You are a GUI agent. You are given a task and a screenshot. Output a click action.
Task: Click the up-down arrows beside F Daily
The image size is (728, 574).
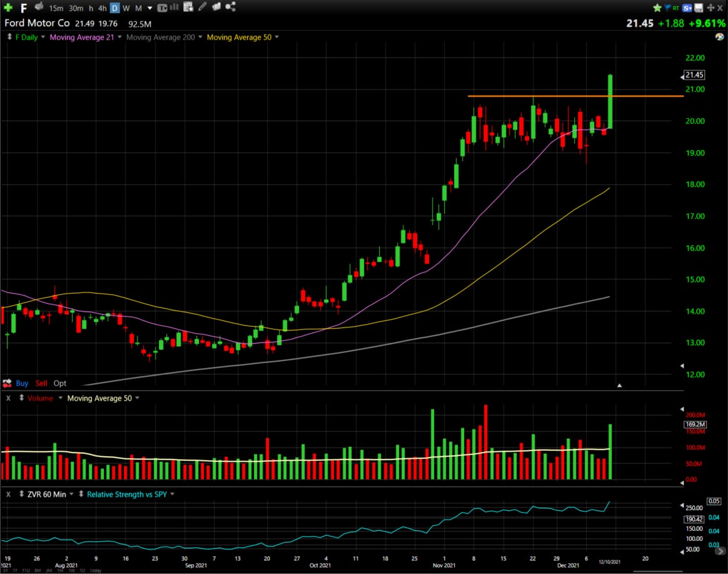coord(9,37)
